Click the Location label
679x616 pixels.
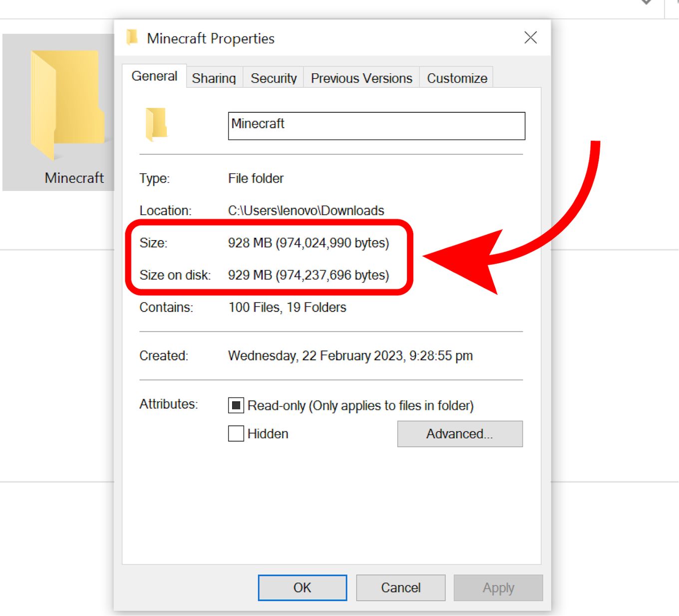(x=165, y=211)
